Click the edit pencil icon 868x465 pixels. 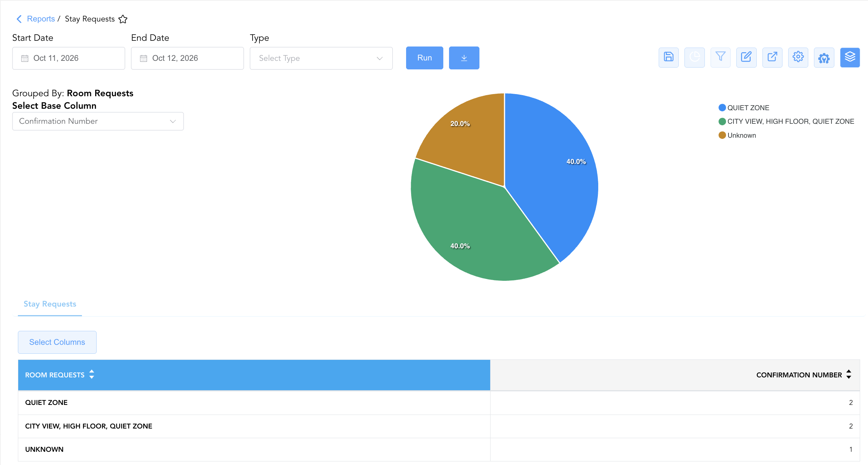click(x=746, y=57)
